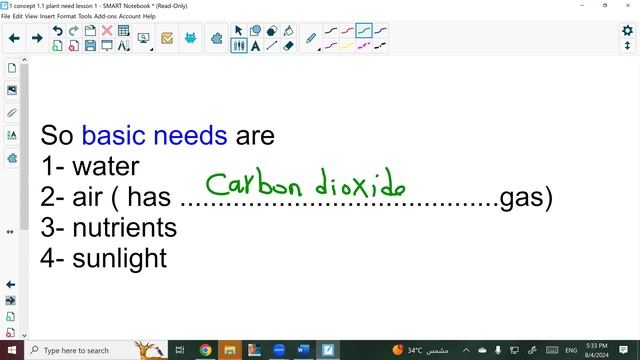
Task: Open the Attachments paperclip sidebar tab
Action: tap(12, 113)
